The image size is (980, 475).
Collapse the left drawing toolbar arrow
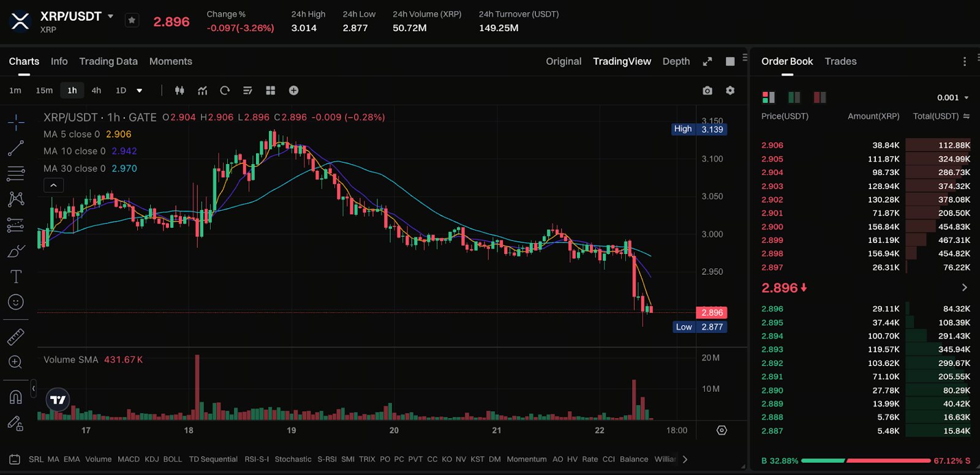pos(34,388)
